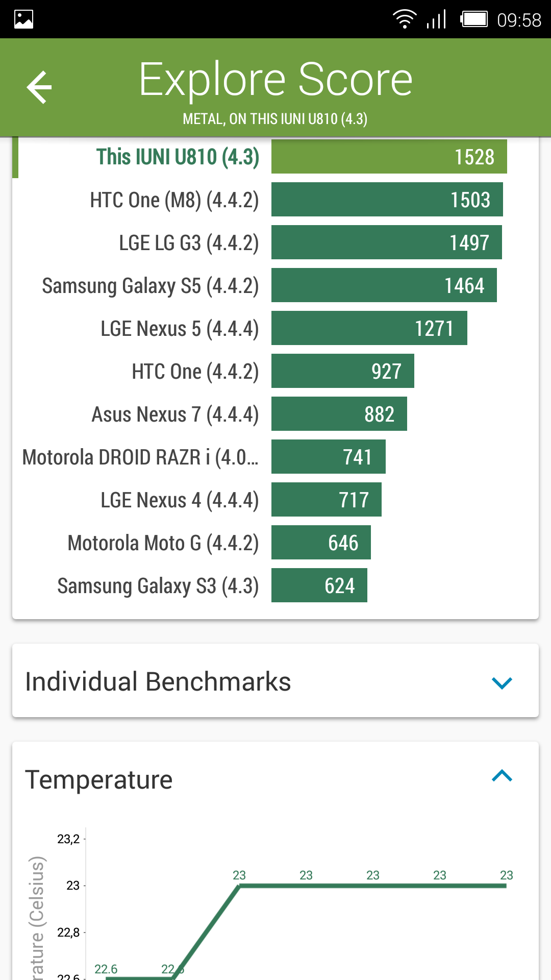Tap the Explore Score title
Screen dimensions: 551x980
(275, 79)
